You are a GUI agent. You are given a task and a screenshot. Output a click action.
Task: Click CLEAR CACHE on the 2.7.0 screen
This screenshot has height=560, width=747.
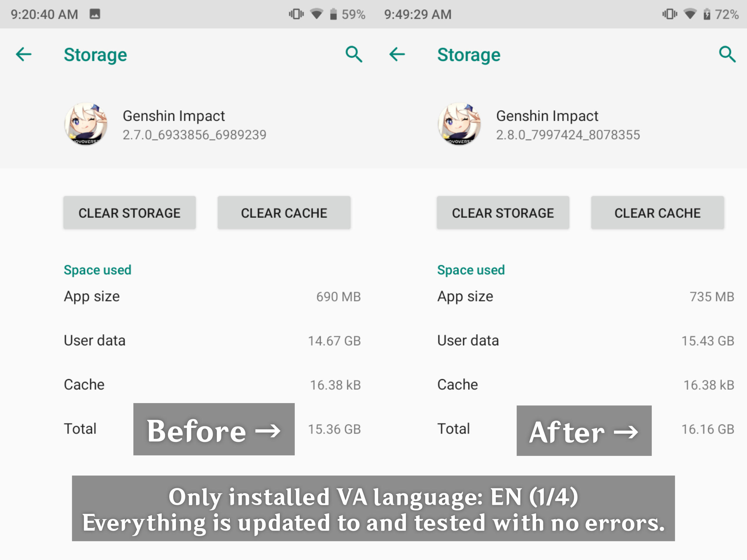284,213
